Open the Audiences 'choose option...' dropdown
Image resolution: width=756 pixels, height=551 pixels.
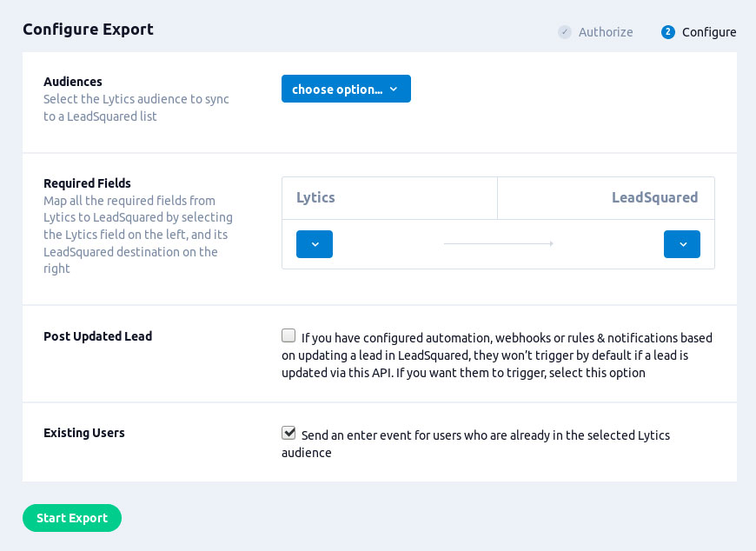pyautogui.click(x=346, y=89)
